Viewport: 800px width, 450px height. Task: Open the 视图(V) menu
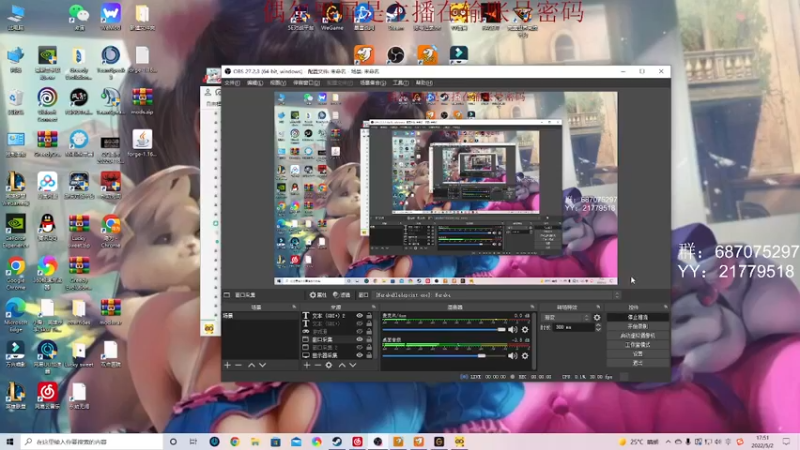(278, 83)
